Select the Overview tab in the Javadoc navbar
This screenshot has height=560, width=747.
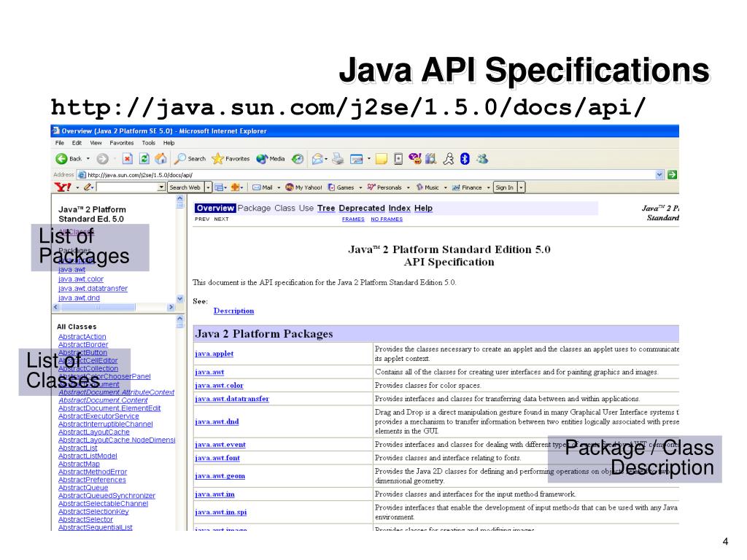coord(215,208)
